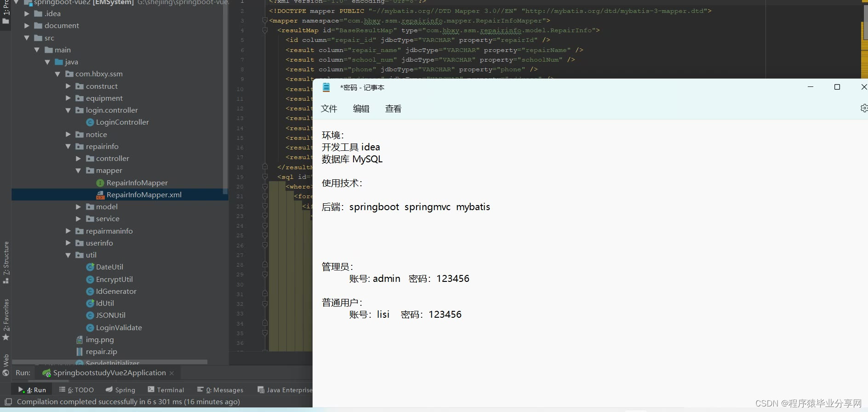Click project tree horizontal scrollbar
Viewport: 868px width, 412px height.
click(x=109, y=362)
